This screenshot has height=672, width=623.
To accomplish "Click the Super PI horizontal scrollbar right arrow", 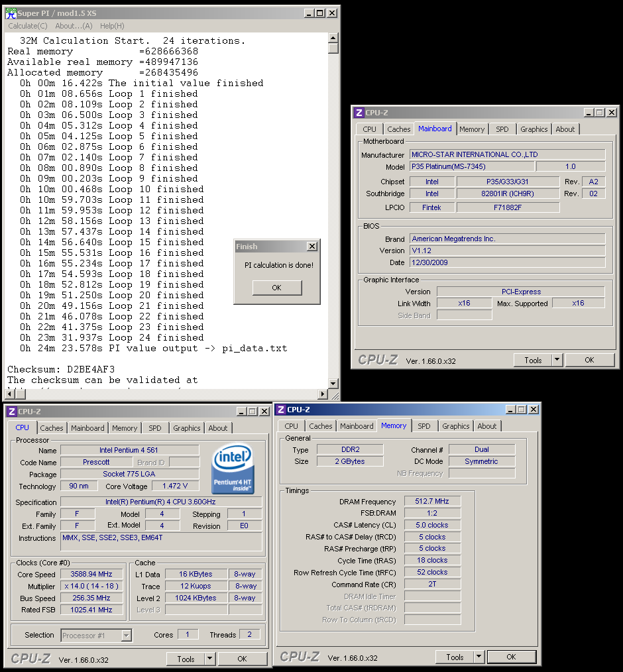I will pos(323,394).
